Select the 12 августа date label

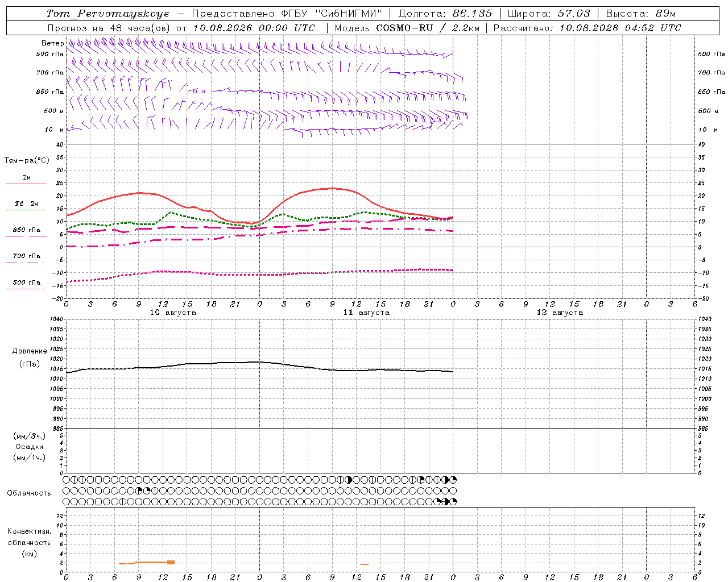click(x=560, y=313)
